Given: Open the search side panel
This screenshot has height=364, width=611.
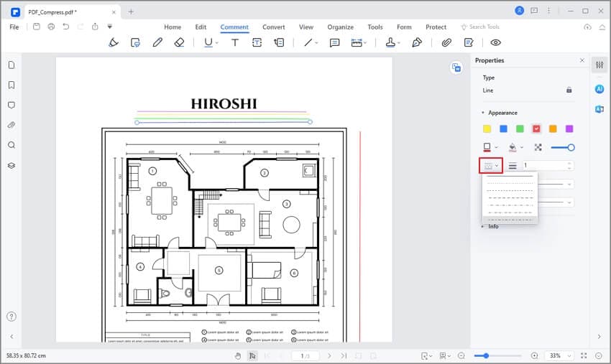Looking at the screenshot, I should (12, 145).
